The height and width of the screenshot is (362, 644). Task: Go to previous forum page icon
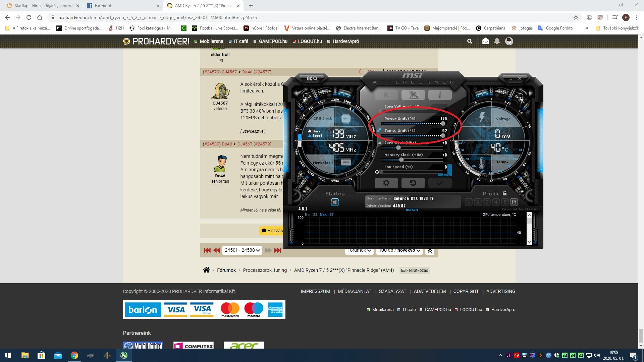217,250
